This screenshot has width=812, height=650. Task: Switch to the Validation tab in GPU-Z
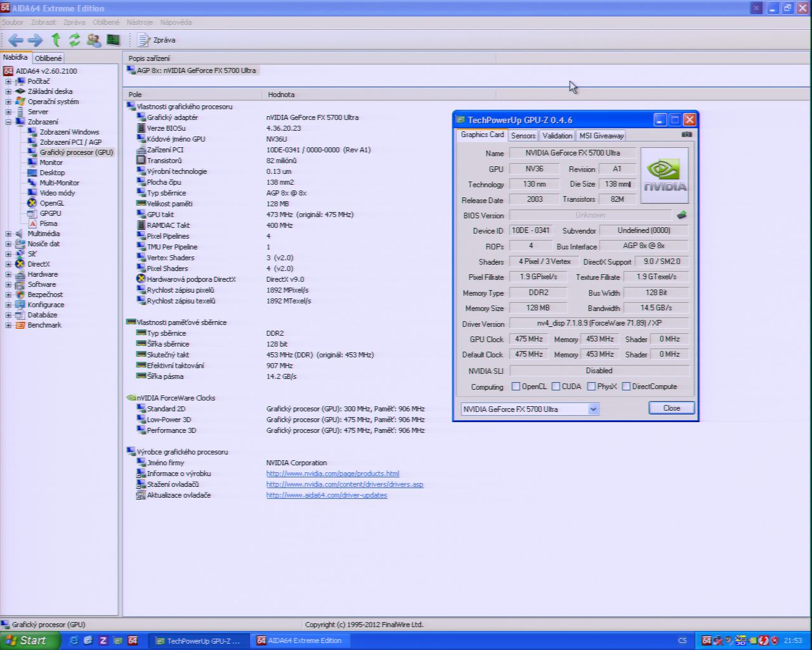pos(557,135)
